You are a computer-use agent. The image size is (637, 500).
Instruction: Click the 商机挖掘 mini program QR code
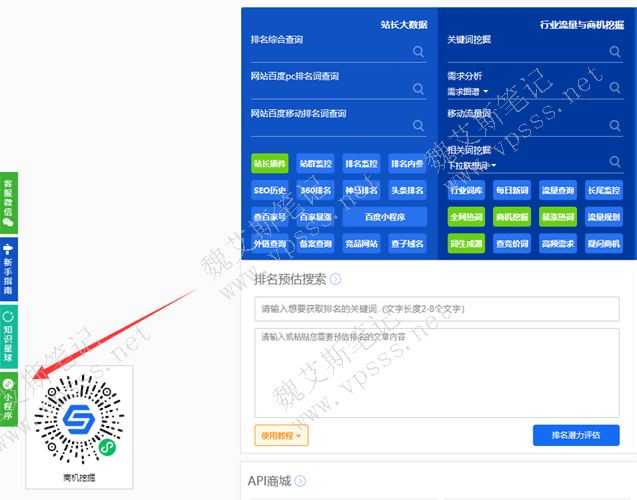tap(79, 419)
